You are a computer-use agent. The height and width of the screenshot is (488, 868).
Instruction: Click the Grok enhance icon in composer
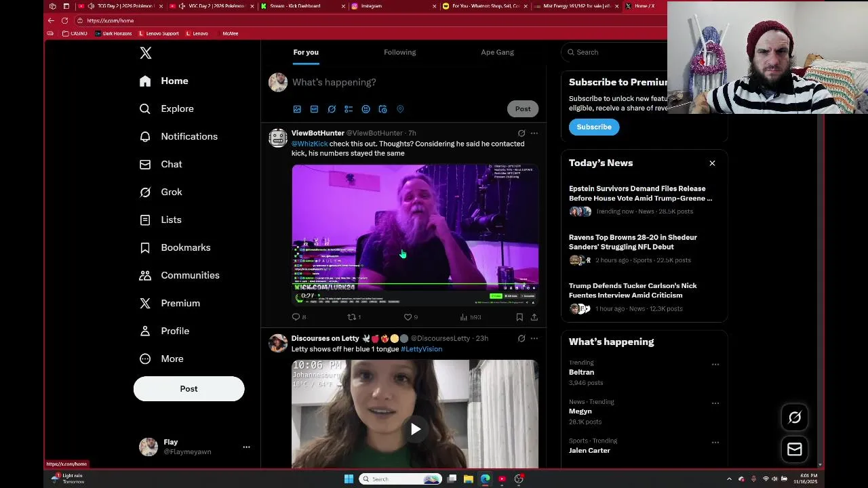click(x=332, y=109)
